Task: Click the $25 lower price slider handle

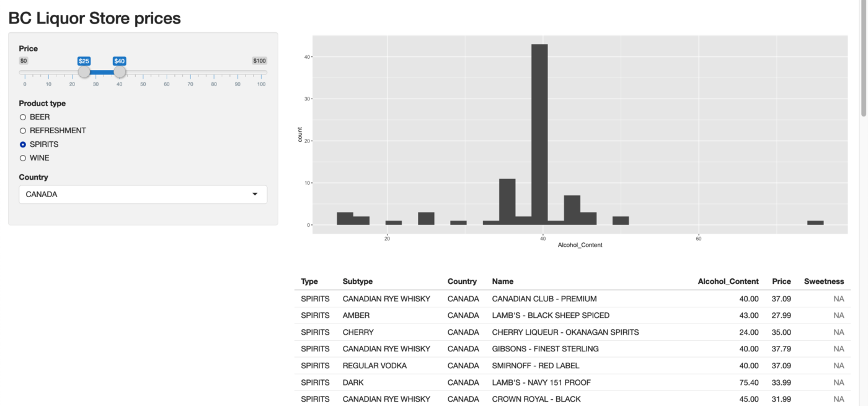Action: point(84,72)
